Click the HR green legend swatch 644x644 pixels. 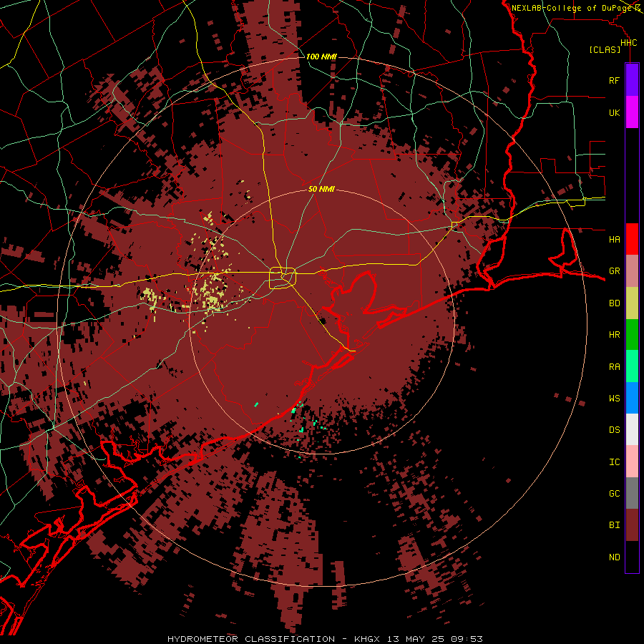(632, 334)
